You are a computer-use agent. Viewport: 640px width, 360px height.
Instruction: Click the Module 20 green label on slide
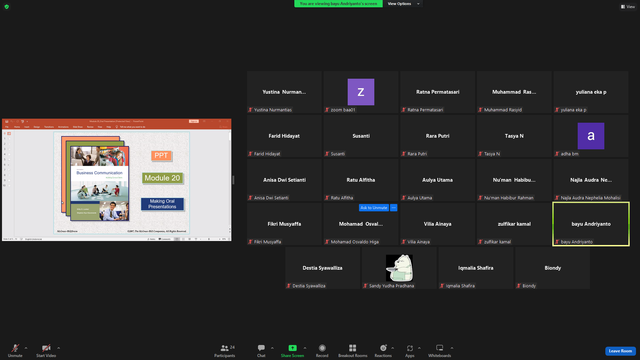pyautogui.click(x=162, y=178)
